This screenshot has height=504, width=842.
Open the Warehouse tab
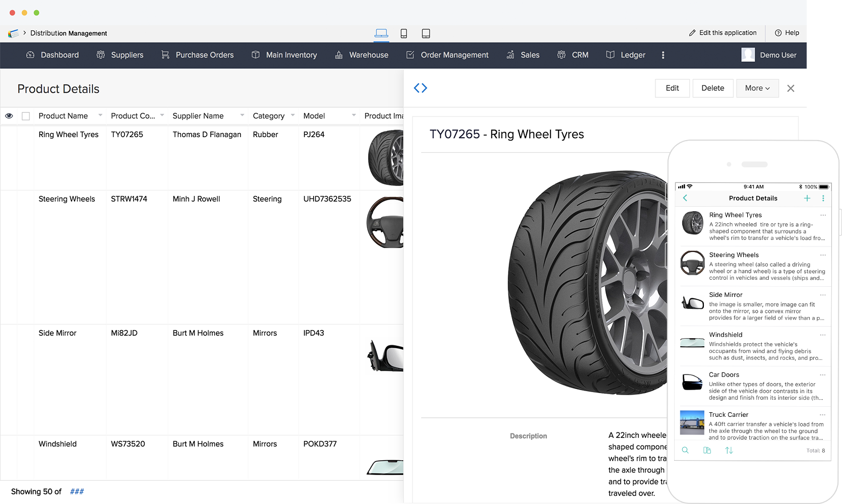pyautogui.click(x=362, y=55)
